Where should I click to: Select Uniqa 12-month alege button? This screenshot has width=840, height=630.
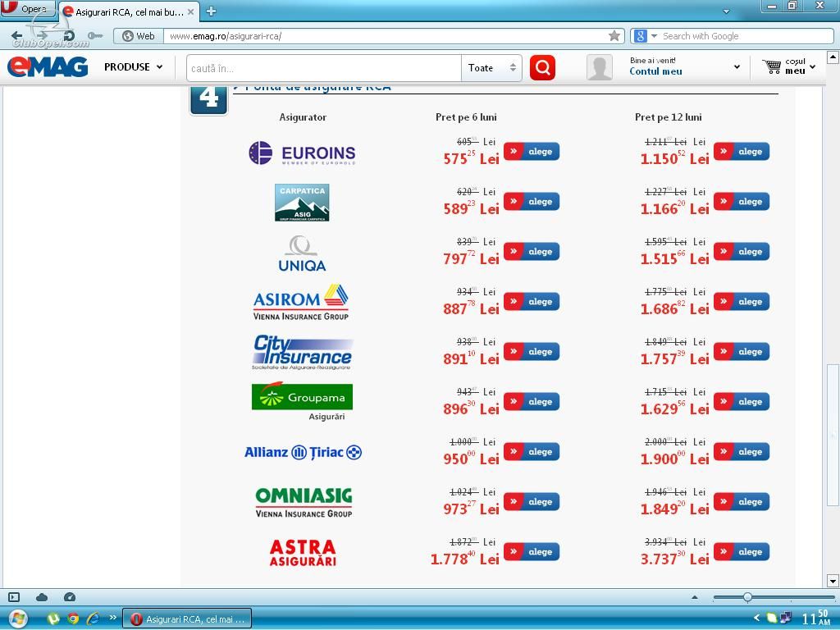click(742, 251)
